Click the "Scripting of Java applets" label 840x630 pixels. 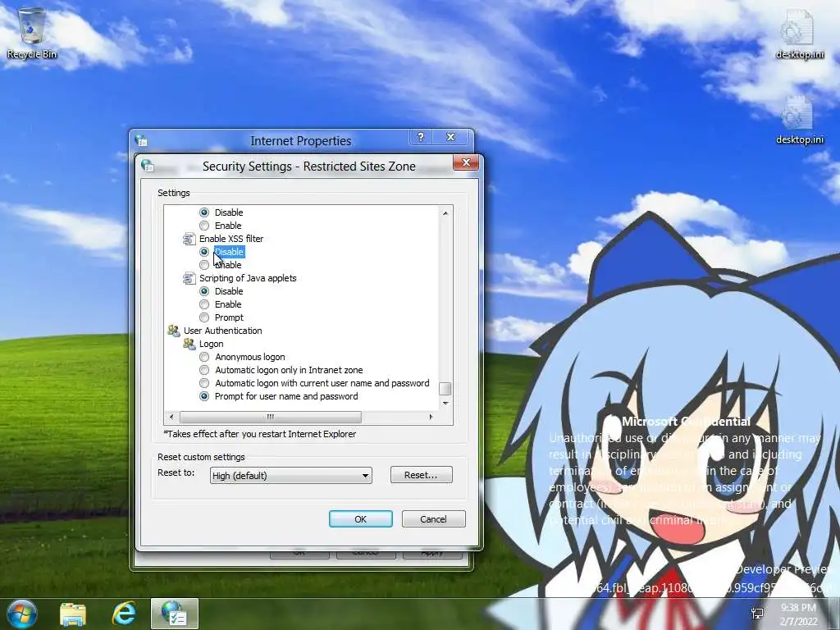[x=248, y=278]
